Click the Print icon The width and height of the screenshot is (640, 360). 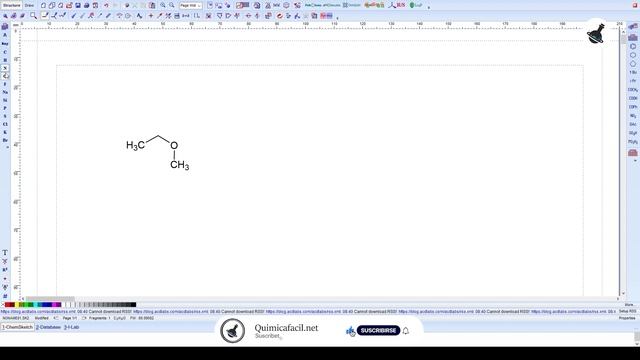pos(87,5)
